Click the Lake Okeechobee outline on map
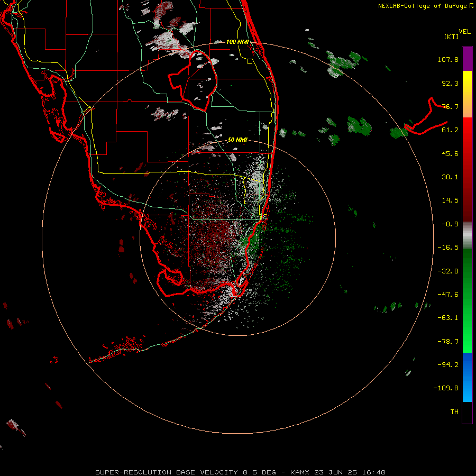 pyautogui.click(x=193, y=81)
